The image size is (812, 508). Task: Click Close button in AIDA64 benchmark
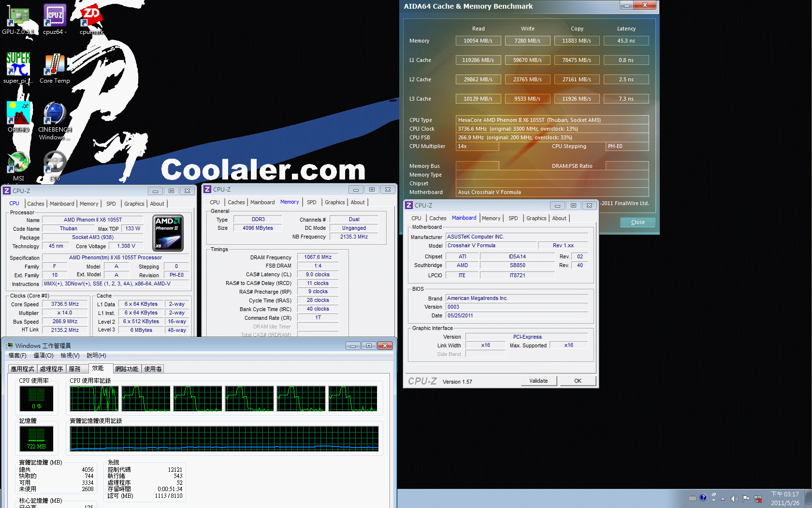638,222
